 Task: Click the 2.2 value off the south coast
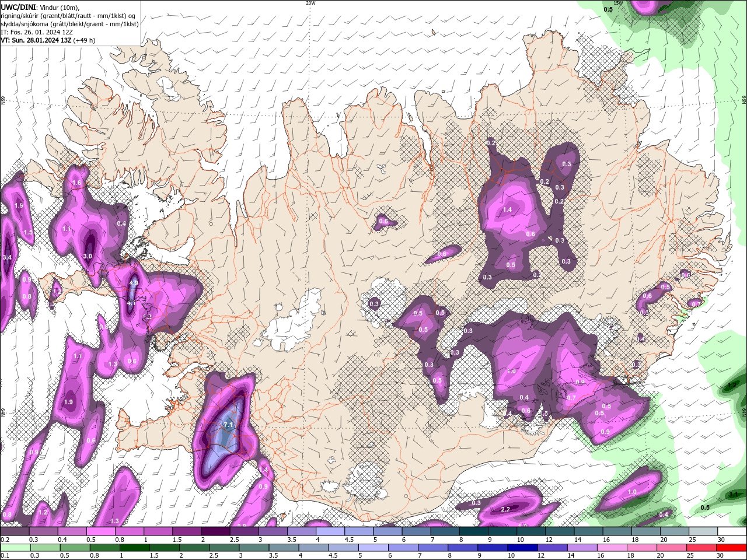(x=506, y=509)
